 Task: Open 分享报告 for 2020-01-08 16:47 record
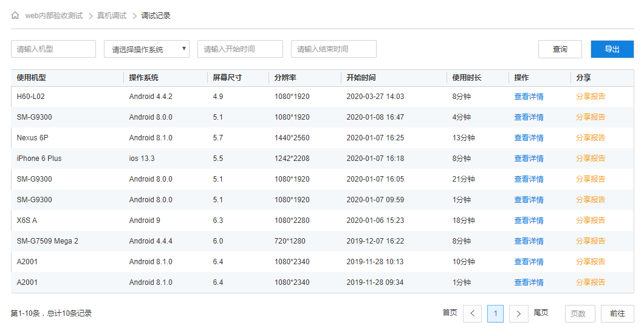pyautogui.click(x=591, y=117)
